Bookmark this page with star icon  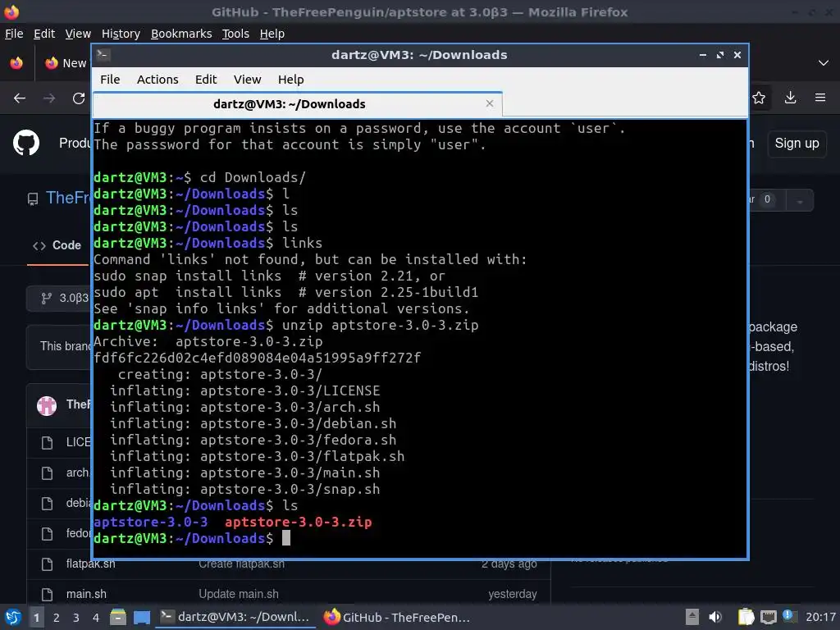759,98
